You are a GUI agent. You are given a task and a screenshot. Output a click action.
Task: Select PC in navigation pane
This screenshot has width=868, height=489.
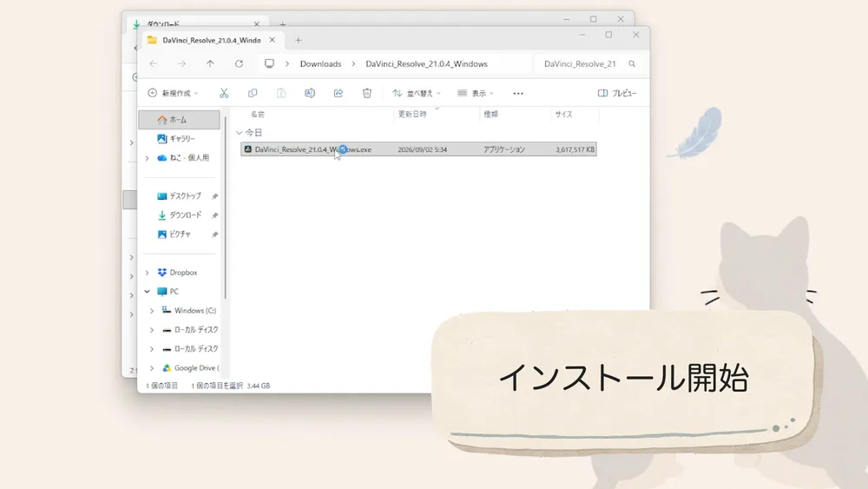click(174, 291)
